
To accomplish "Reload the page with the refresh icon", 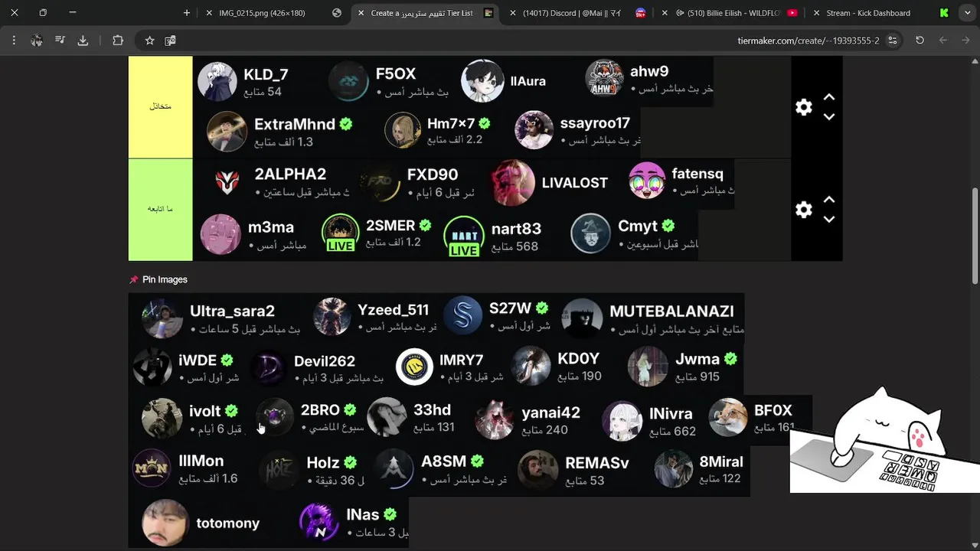I will [x=920, y=41].
